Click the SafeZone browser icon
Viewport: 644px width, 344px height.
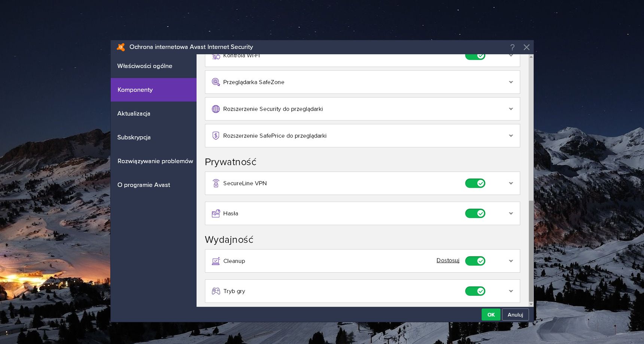coord(216,82)
